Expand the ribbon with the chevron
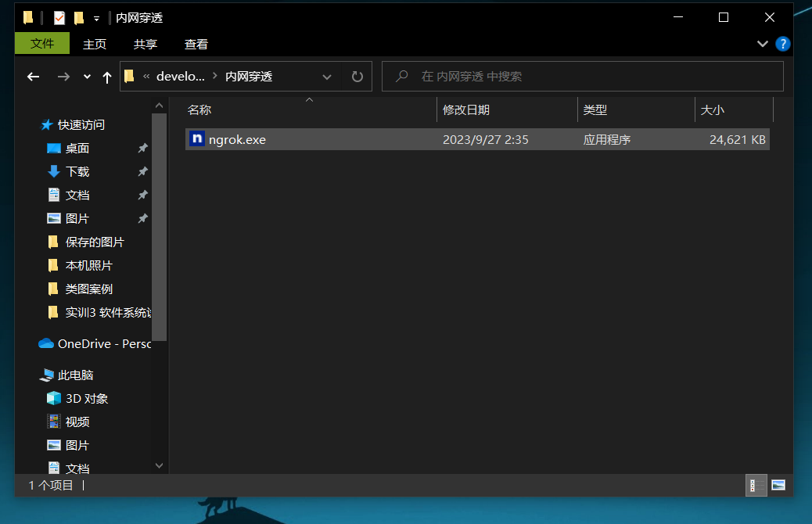 (x=762, y=44)
